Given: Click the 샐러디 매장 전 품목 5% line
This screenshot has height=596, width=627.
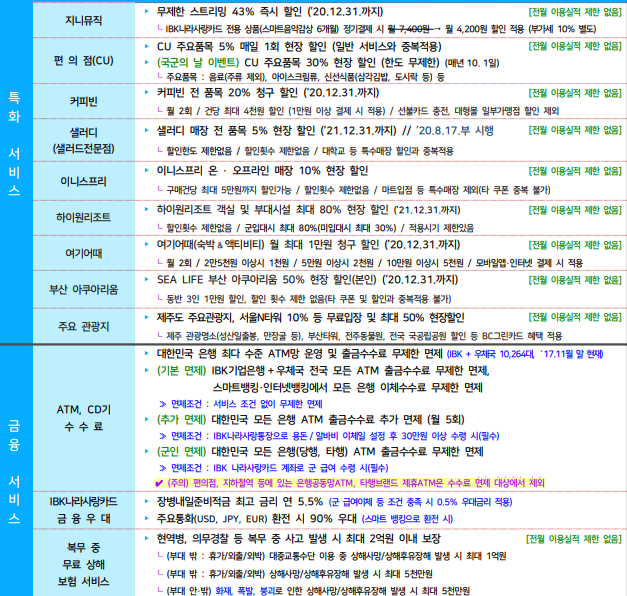Looking at the screenshot, I should (325, 130).
